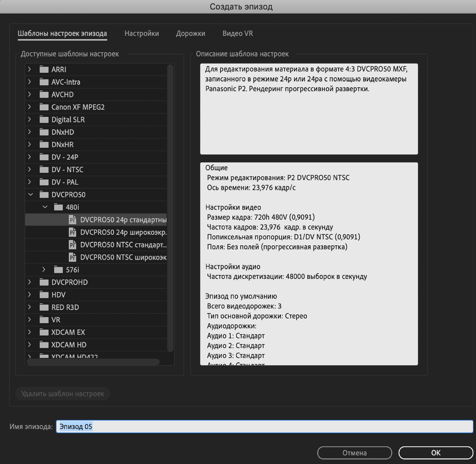Collapse the DVCPRO50 folder
This screenshot has width=476, height=464.
tap(30, 194)
